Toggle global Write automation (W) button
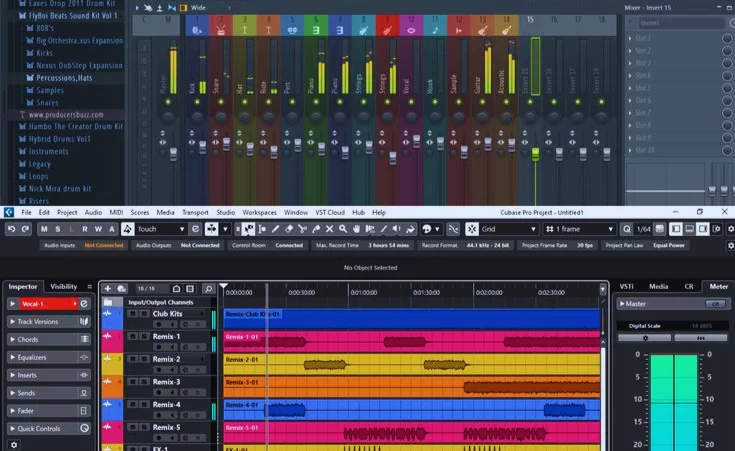The height and width of the screenshot is (451, 735). [x=98, y=229]
